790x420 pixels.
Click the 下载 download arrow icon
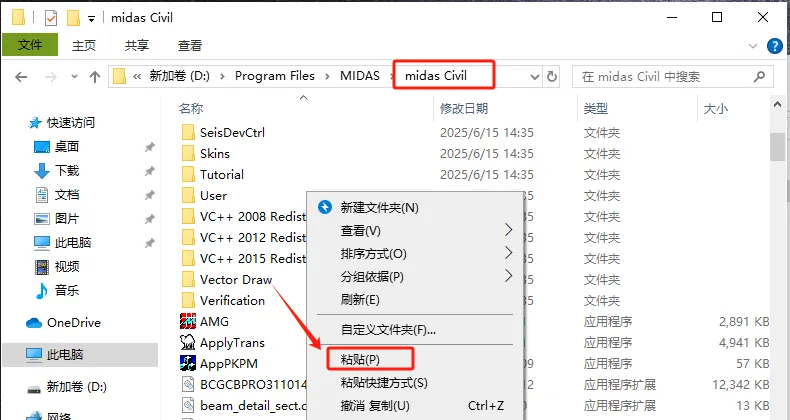pos(42,171)
